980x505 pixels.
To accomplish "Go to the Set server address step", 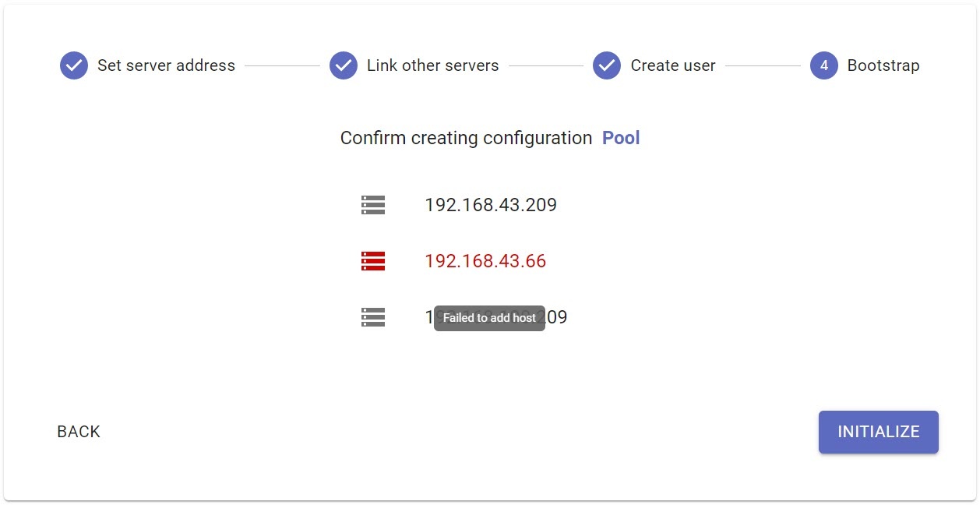I will point(166,65).
